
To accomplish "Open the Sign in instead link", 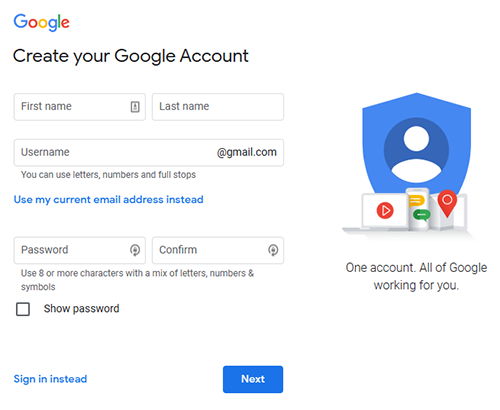I will coord(50,379).
